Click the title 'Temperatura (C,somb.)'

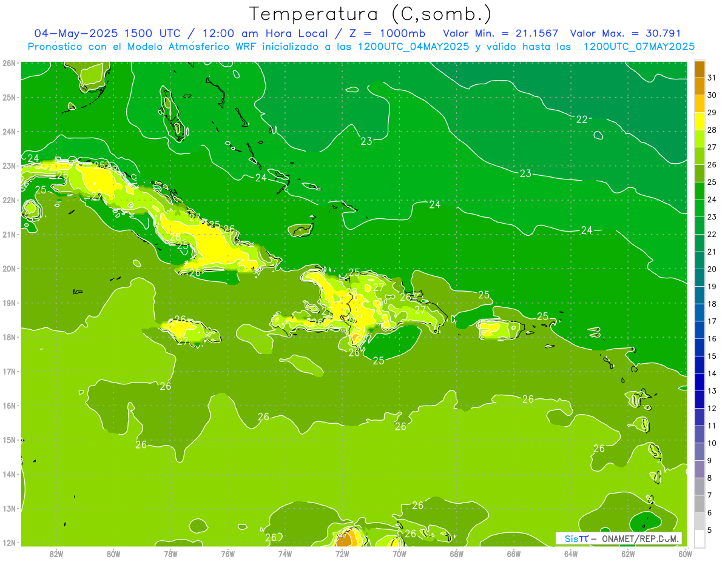(x=370, y=13)
